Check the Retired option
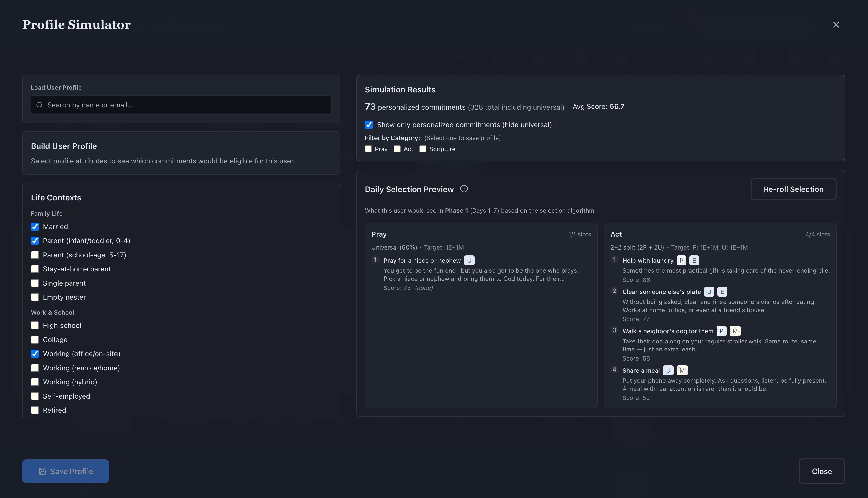The image size is (868, 498). (35, 410)
